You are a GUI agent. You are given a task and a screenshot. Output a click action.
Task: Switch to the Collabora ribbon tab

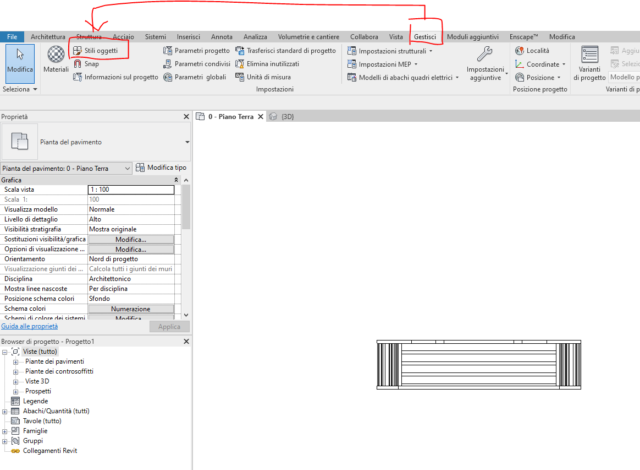click(364, 37)
